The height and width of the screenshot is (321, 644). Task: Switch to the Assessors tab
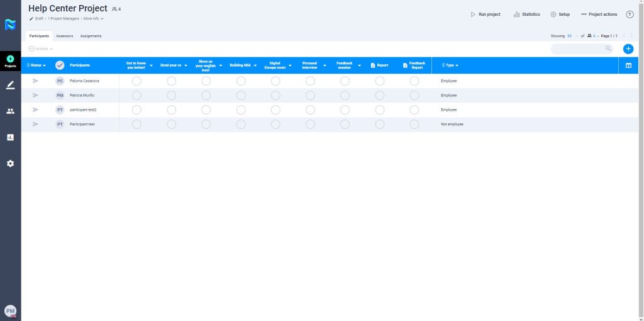[x=65, y=36]
